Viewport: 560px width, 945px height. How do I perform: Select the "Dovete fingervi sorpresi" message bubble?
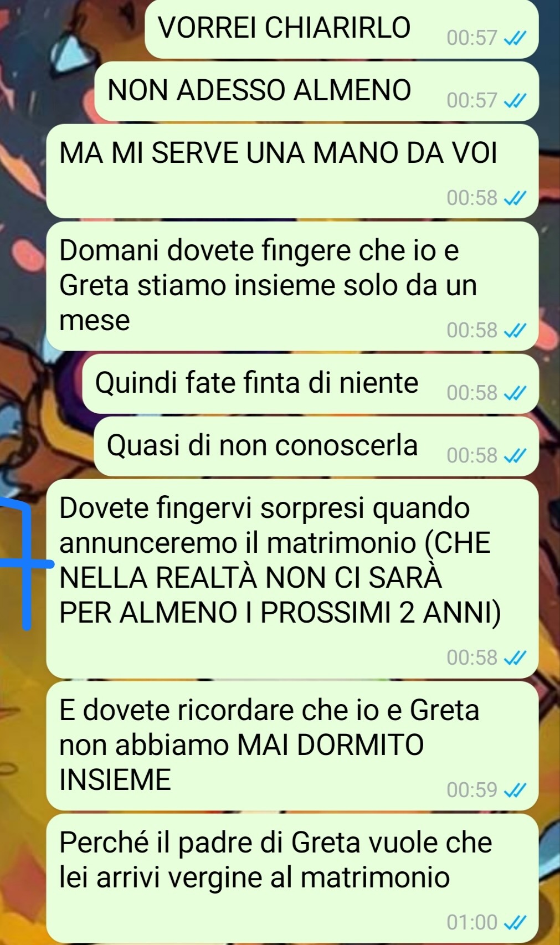pos(292,579)
